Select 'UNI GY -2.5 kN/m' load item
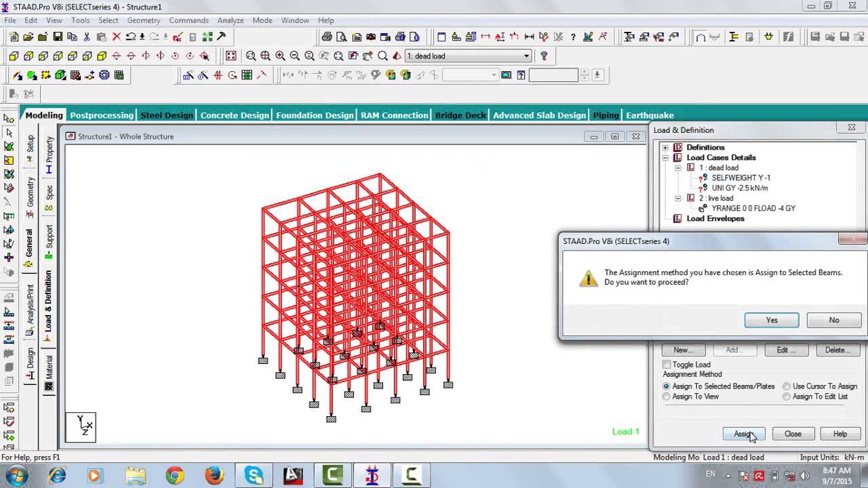 pos(739,188)
